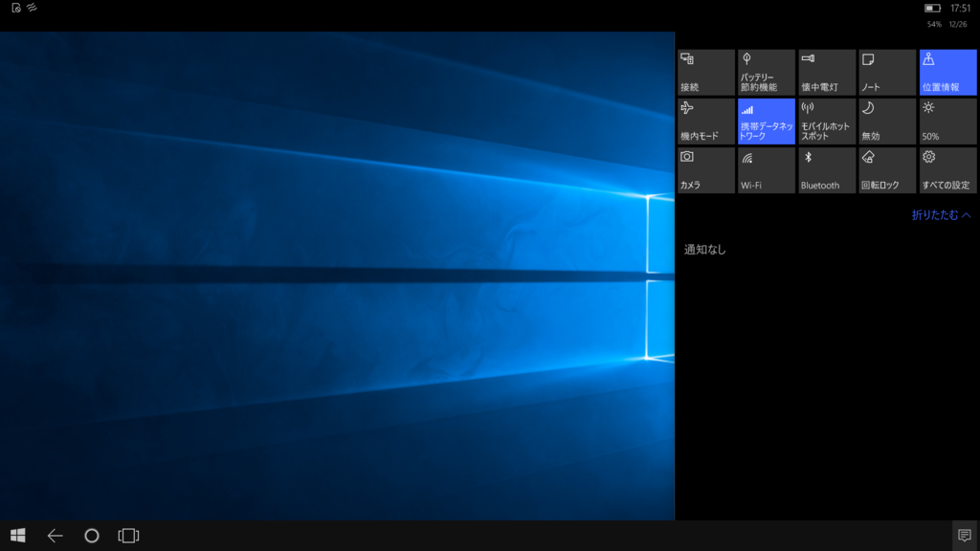Click the Action Center notification icon
Image resolution: width=980 pixels, height=551 pixels.
(x=965, y=536)
